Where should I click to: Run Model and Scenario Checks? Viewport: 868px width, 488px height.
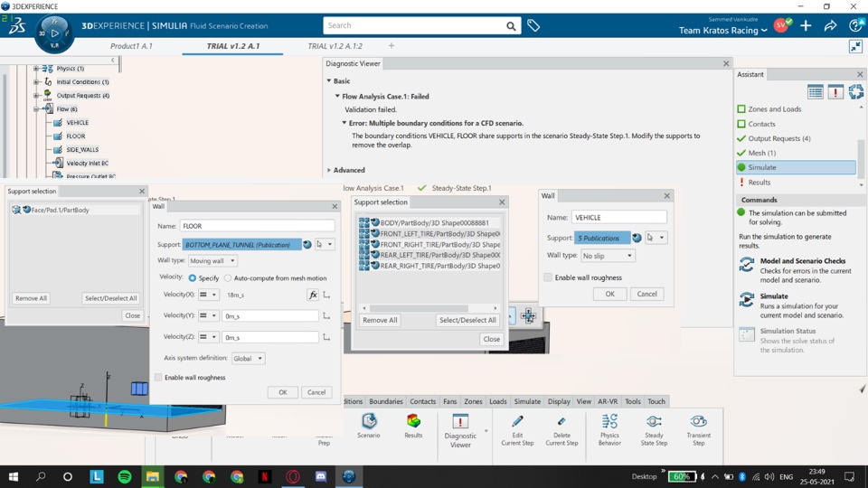[x=746, y=265]
